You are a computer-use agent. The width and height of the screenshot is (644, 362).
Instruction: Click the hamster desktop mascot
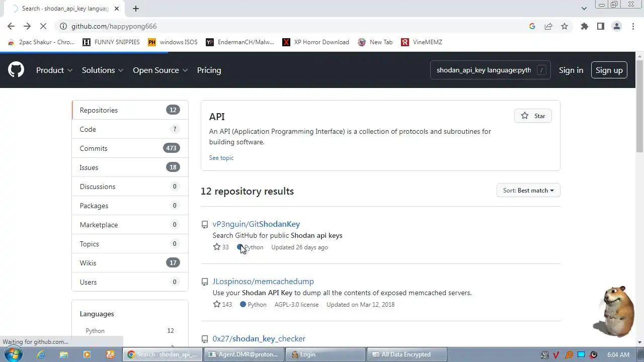pyautogui.click(x=615, y=312)
